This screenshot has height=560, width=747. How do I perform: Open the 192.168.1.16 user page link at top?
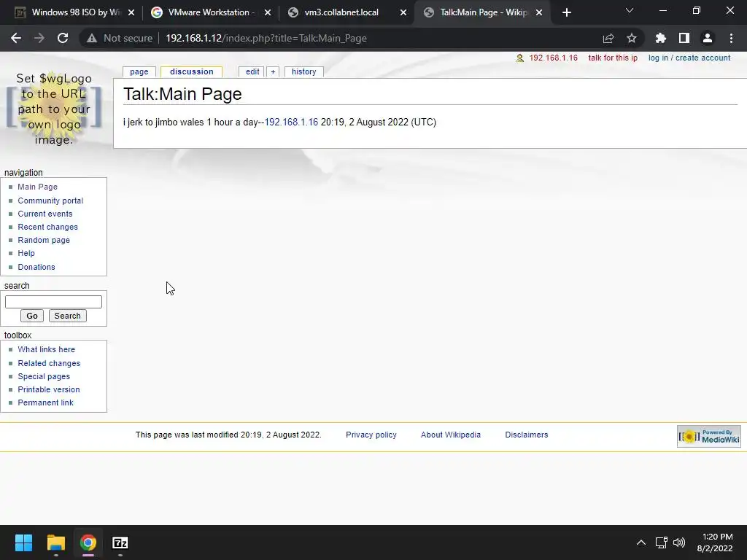(x=553, y=58)
